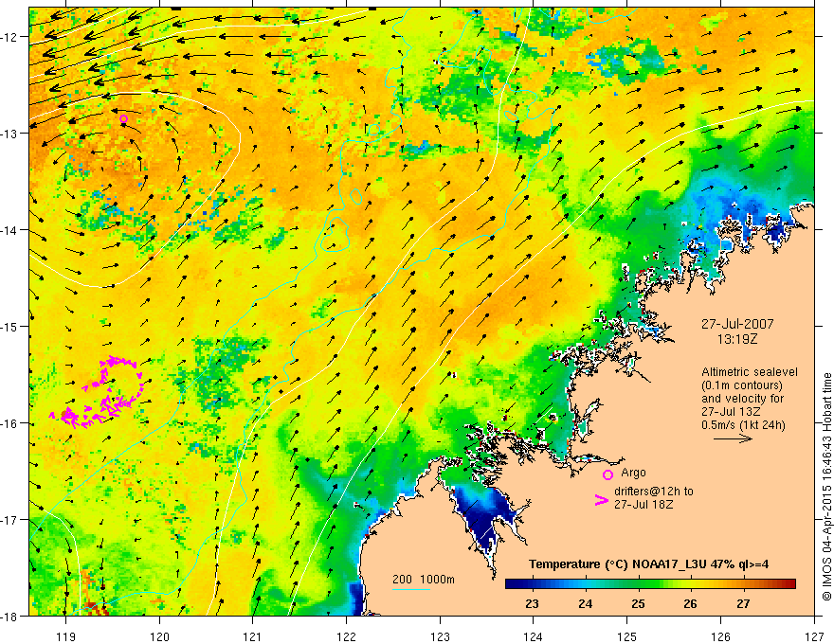Click the '0.5m/s (1kt 24h)' text
Viewport: 834px width, 644px height.
(x=743, y=425)
